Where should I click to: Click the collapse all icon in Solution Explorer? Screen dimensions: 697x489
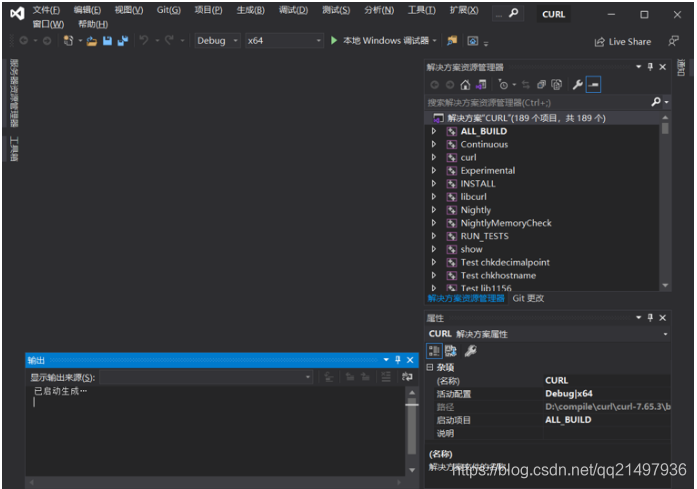(541, 84)
